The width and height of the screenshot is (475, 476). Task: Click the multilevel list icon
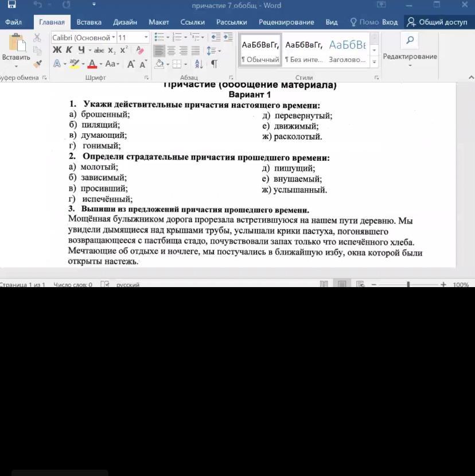pyautogui.click(x=194, y=37)
